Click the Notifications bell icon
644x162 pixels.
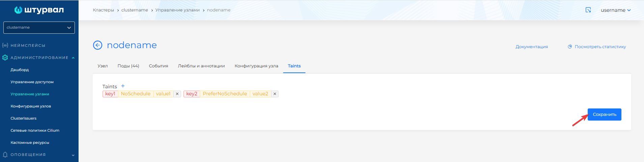pos(5,155)
